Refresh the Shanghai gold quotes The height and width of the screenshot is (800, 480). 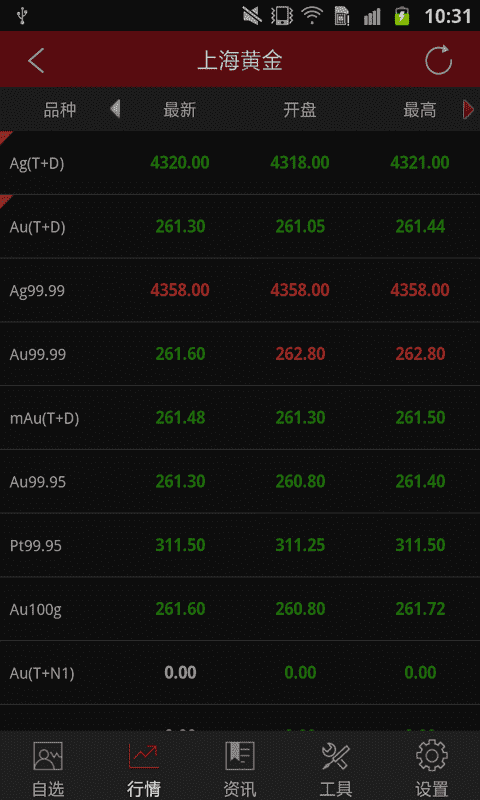pyautogui.click(x=439, y=60)
